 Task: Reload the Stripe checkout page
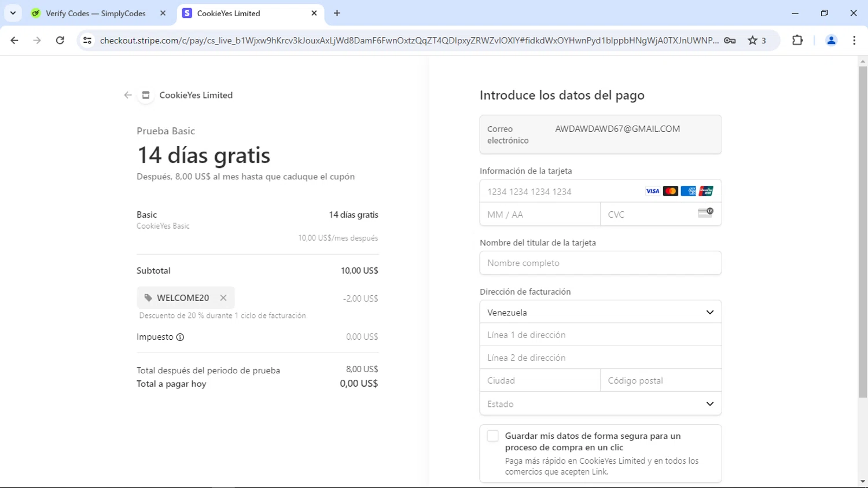pyautogui.click(x=60, y=41)
